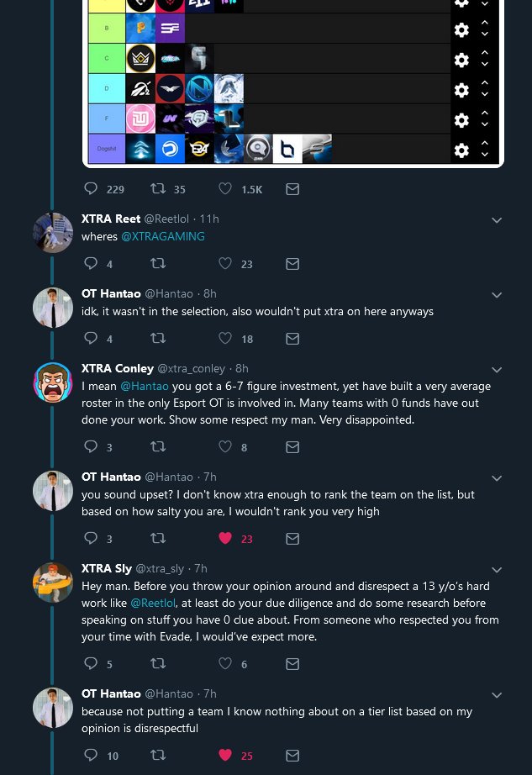Send XTRA Sly's tweet via direct message
Screen dimensions: 532x775
[x=292, y=664]
